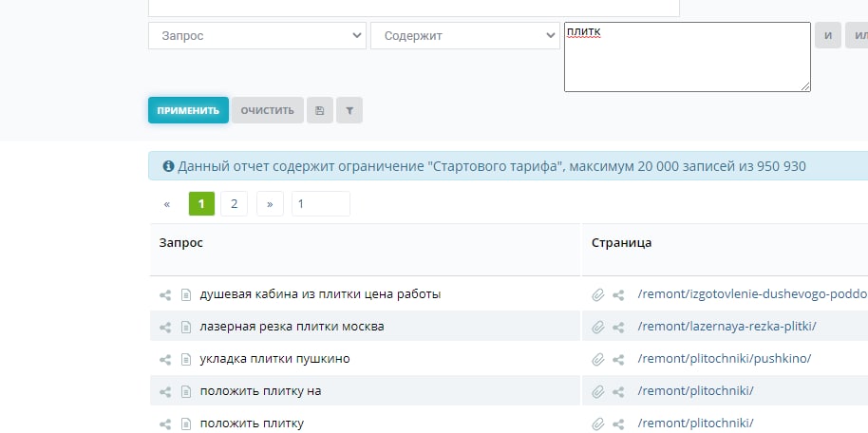The height and width of the screenshot is (433, 868).
Task: Click paperclip icon in 'положить плитку на' row
Action: [597, 392]
